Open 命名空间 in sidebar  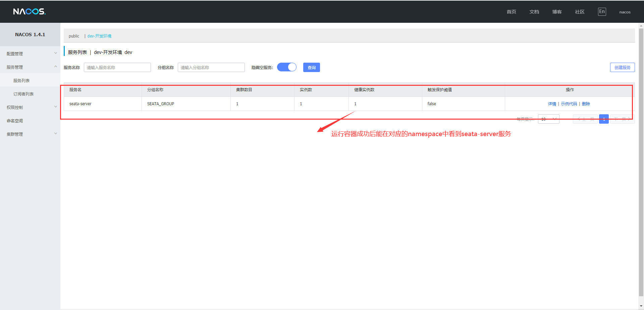(x=15, y=121)
